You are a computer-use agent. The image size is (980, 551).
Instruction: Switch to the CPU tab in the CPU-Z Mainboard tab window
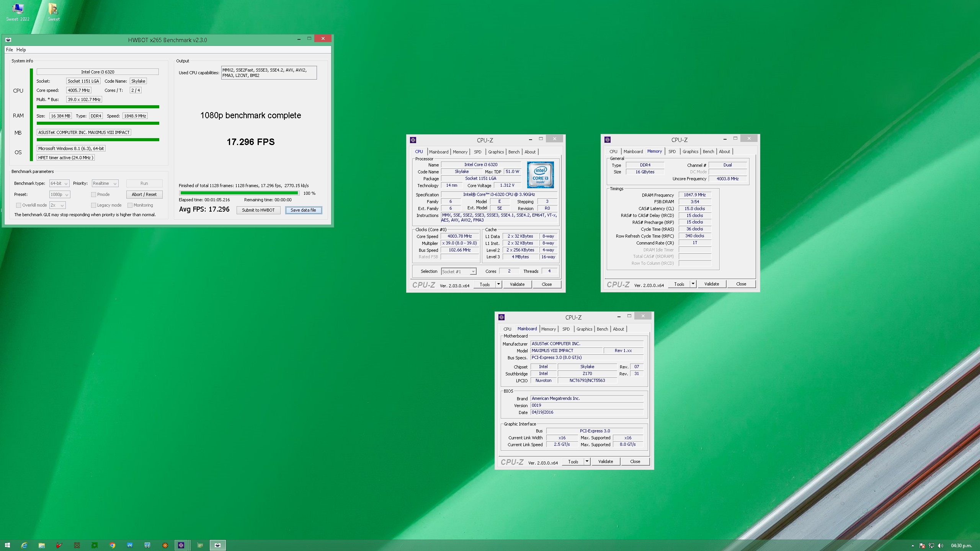[x=507, y=329]
